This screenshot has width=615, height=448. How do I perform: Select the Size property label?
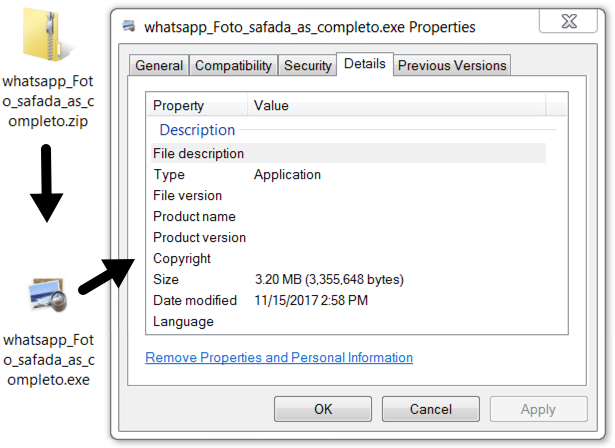[166, 279]
